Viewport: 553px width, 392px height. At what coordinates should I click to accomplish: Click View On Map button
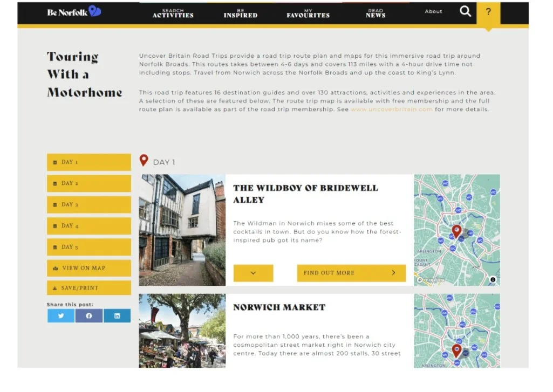click(x=89, y=268)
